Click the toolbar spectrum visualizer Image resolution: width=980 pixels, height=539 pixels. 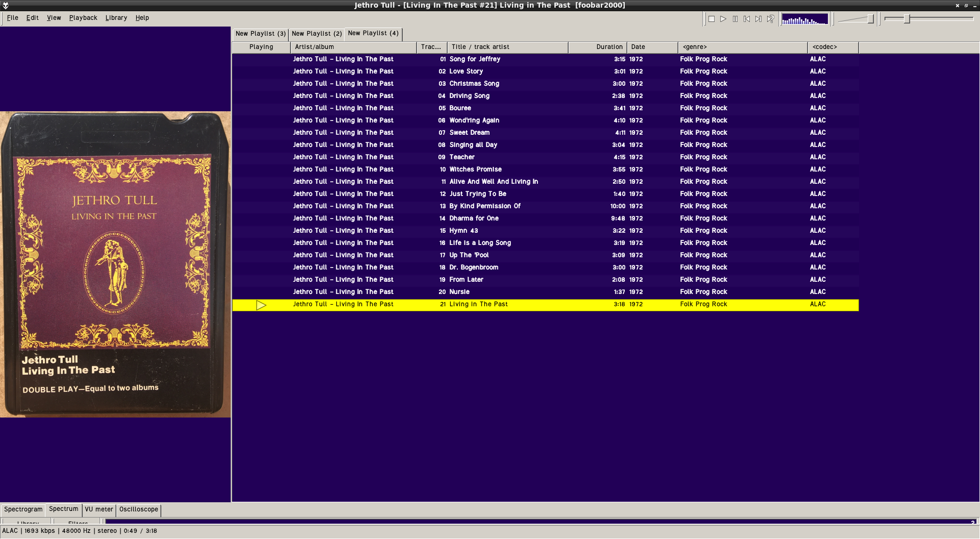click(x=805, y=19)
